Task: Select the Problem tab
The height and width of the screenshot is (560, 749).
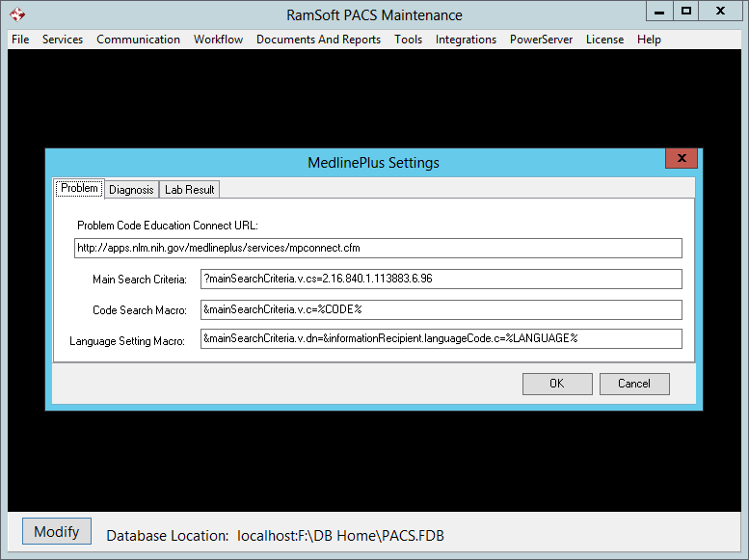Action: [79, 188]
